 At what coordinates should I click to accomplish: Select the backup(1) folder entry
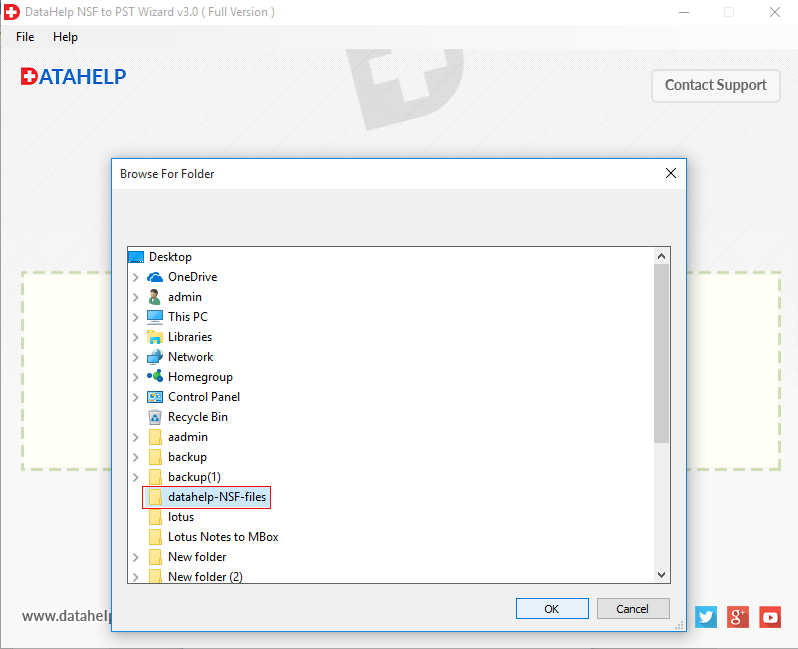pos(194,477)
